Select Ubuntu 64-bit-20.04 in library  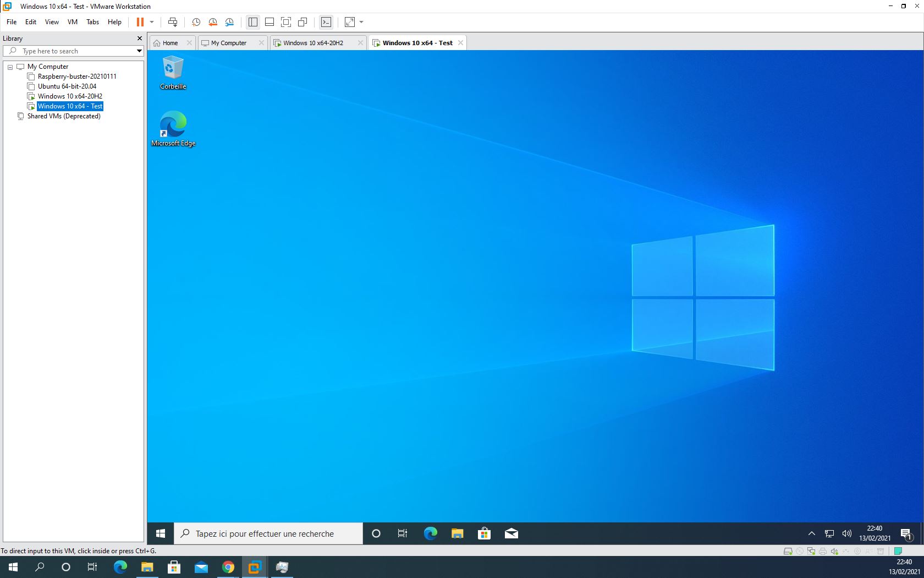[x=67, y=86]
